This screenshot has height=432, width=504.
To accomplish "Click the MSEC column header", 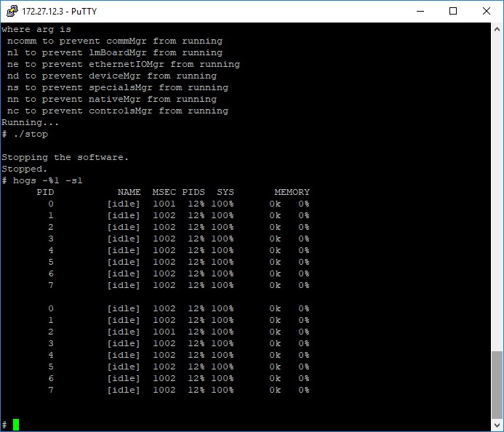I will (x=164, y=192).
